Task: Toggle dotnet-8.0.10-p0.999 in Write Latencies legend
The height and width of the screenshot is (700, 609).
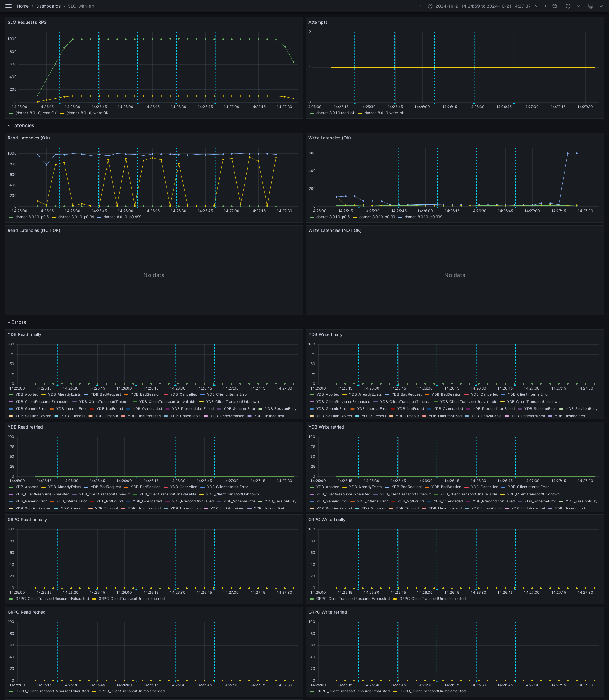Action: pyautogui.click(x=423, y=217)
